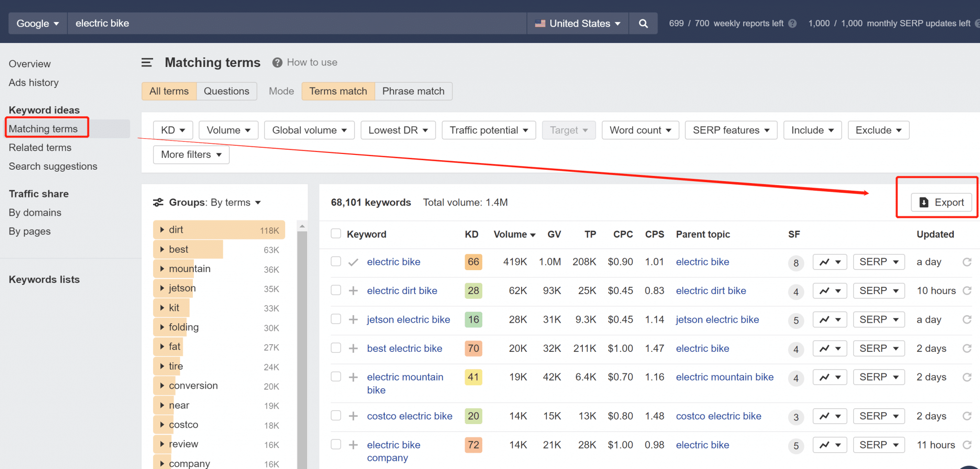Select the electric mountain bike row checkbox
Screen dimensions: 980x469
pos(336,377)
